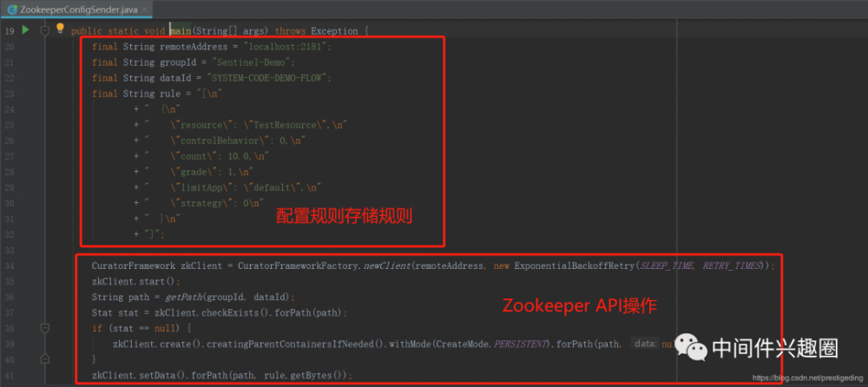Viewport: 868px width, 387px height.
Task: Click the PERSISTENT enum constant
Action: click(x=520, y=344)
